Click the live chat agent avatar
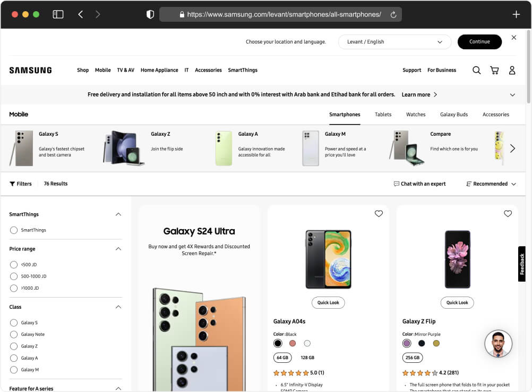The width and height of the screenshot is (532, 392). [x=498, y=344]
